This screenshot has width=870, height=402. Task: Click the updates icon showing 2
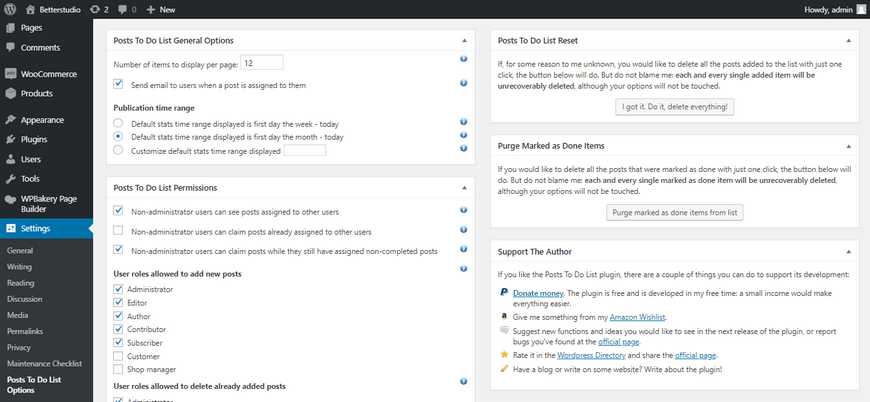95,9
